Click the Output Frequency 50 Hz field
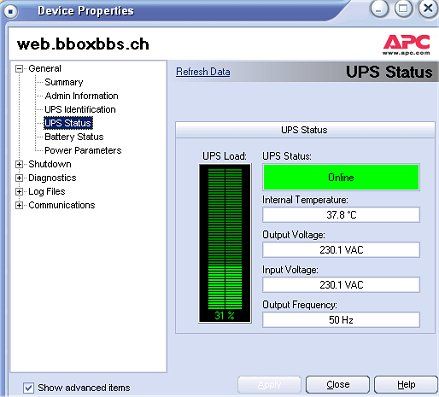This screenshot has height=397, width=439. (341, 320)
